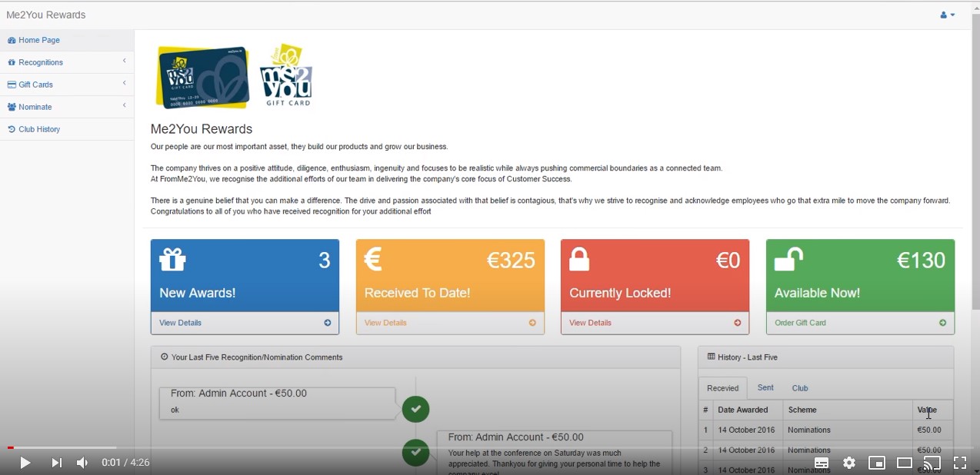Open the user account dropdown menu
Image resolution: width=980 pixels, height=475 pixels.
pyautogui.click(x=947, y=15)
